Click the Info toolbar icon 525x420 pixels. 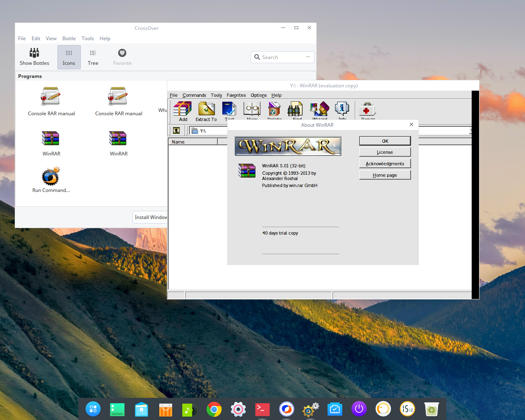[x=342, y=110]
